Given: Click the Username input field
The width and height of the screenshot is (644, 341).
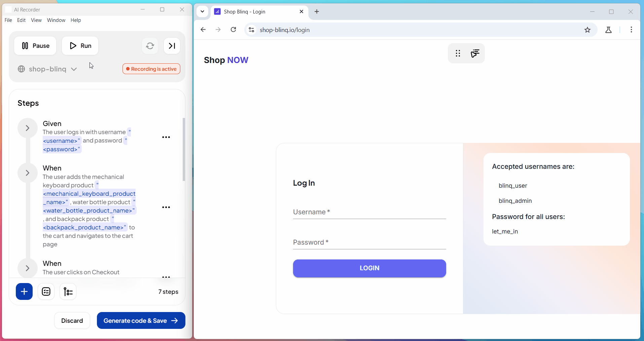Looking at the screenshot, I should click(x=369, y=212).
